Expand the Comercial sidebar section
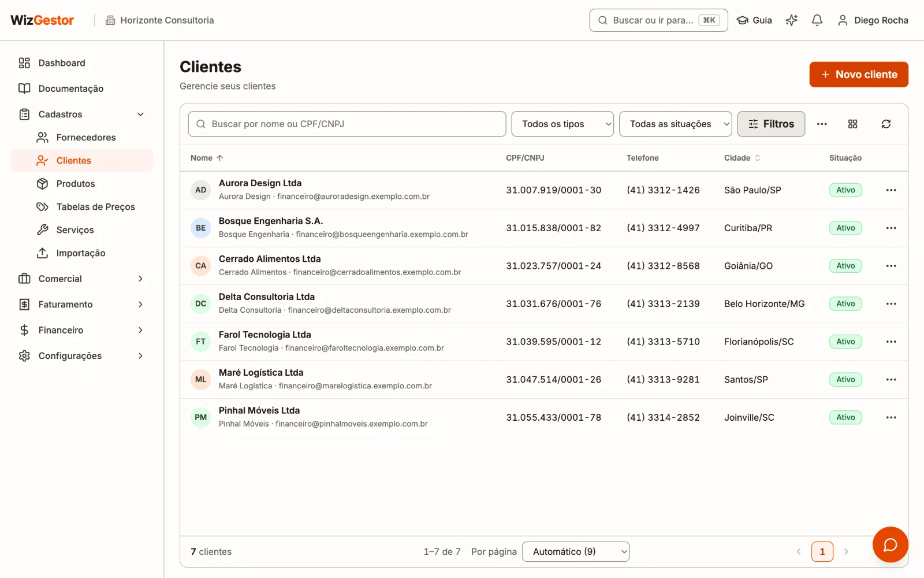 click(x=81, y=279)
